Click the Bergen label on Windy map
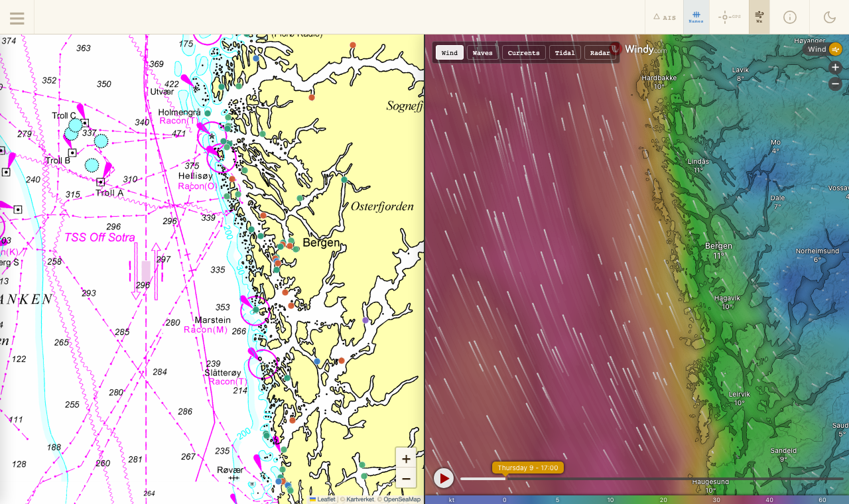 [x=718, y=246]
